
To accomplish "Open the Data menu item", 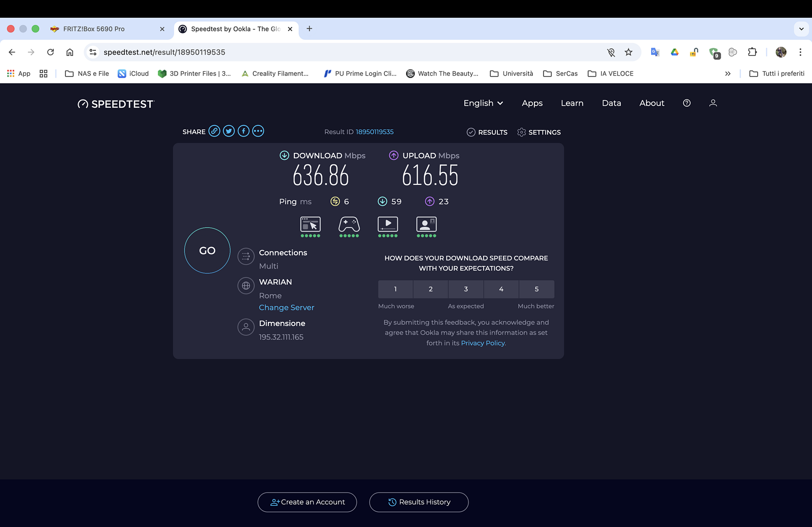I will (x=612, y=103).
